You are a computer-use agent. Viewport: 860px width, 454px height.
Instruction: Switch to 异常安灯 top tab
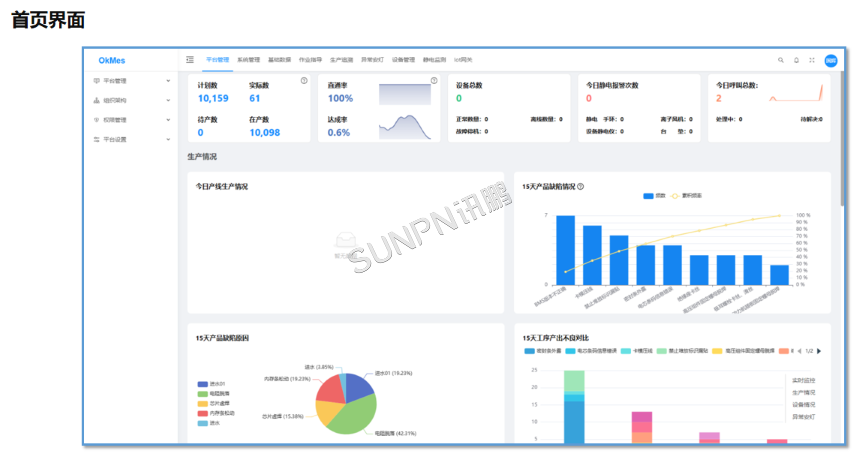[x=372, y=60]
